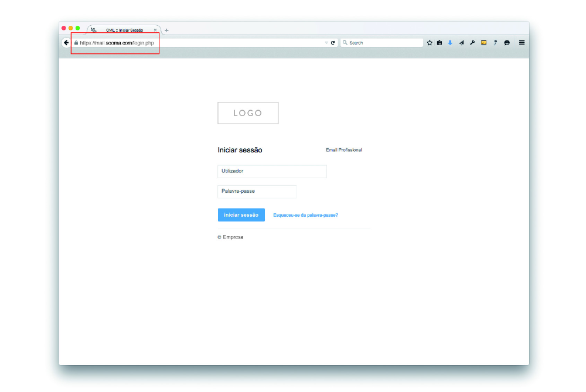Click into the browser Search field
The height and width of the screenshot is (392, 586).
coord(381,43)
